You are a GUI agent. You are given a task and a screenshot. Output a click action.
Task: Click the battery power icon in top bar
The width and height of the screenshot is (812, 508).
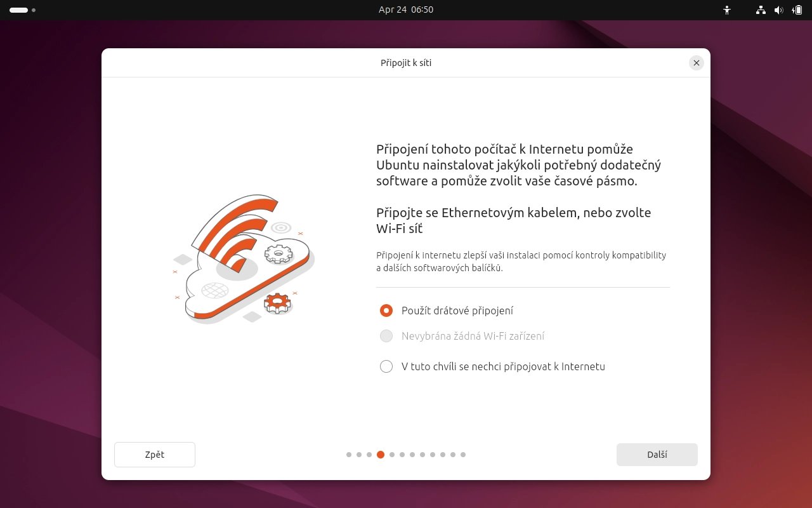(x=797, y=10)
